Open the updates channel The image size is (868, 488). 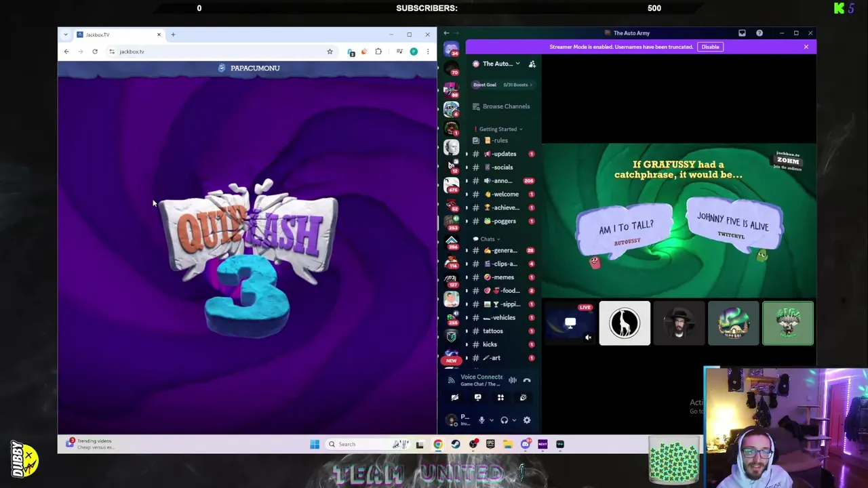[502, 154]
